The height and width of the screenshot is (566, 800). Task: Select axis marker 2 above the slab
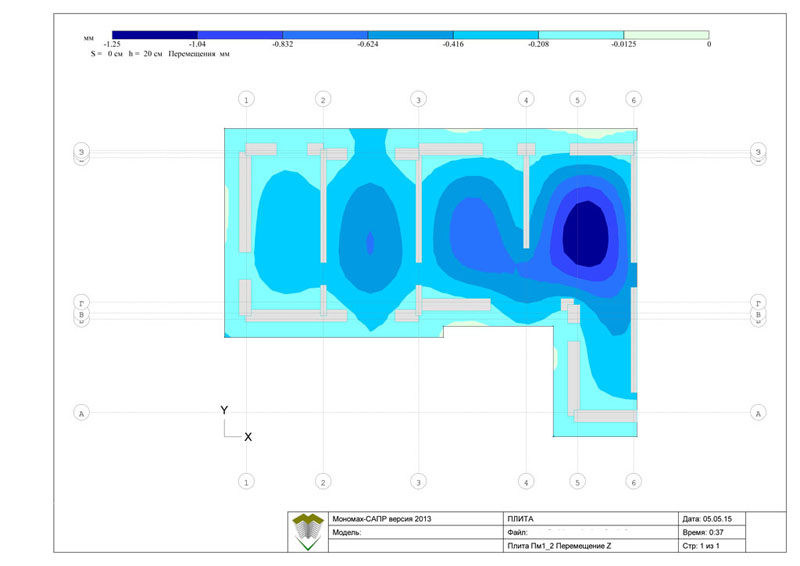coord(323,100)
